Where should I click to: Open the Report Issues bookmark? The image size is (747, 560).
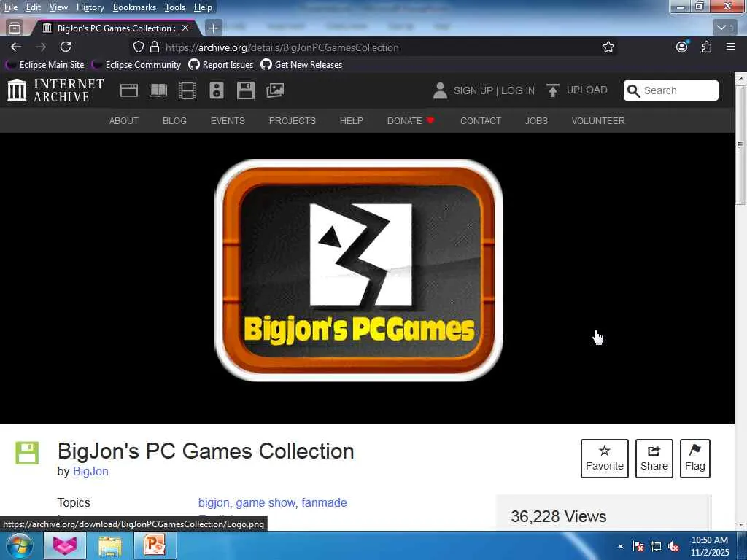point(220,65)
